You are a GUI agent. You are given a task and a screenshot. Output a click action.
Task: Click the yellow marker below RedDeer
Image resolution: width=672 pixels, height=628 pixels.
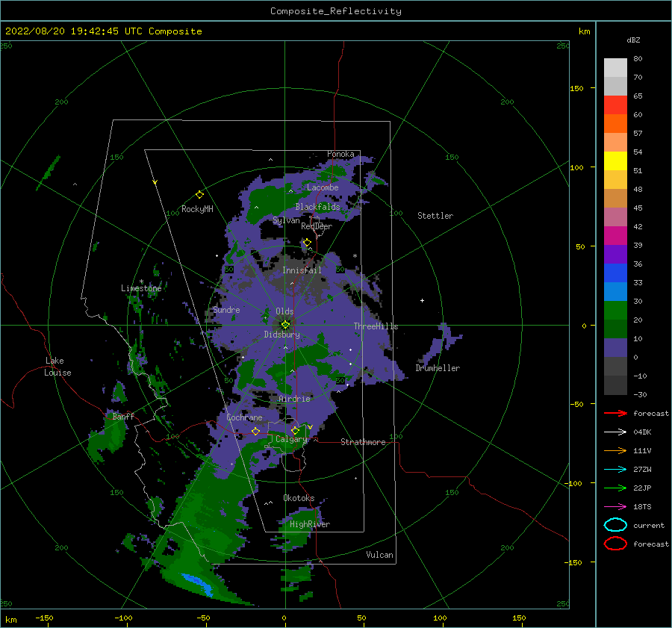(308, 243)
